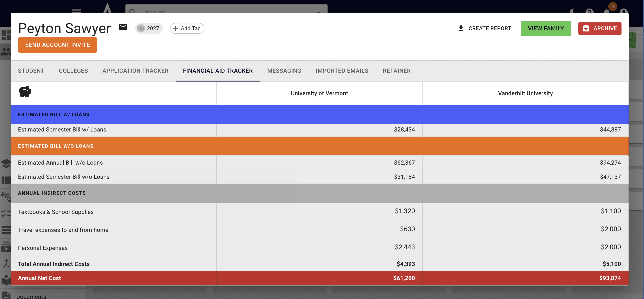This screenshot has height=299, width=644.
Task: Select the Financial Aid Tracker tab
Action: [218, 71]
